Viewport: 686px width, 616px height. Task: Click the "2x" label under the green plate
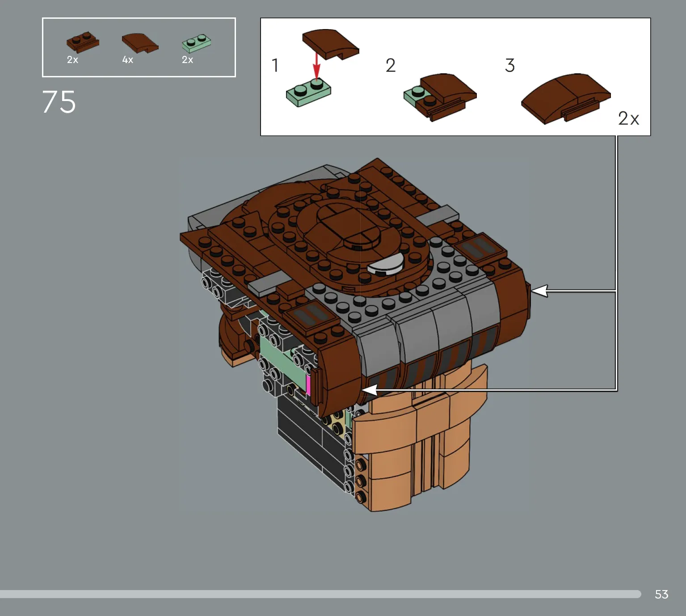pyautogui.click(x=187, y=60)
